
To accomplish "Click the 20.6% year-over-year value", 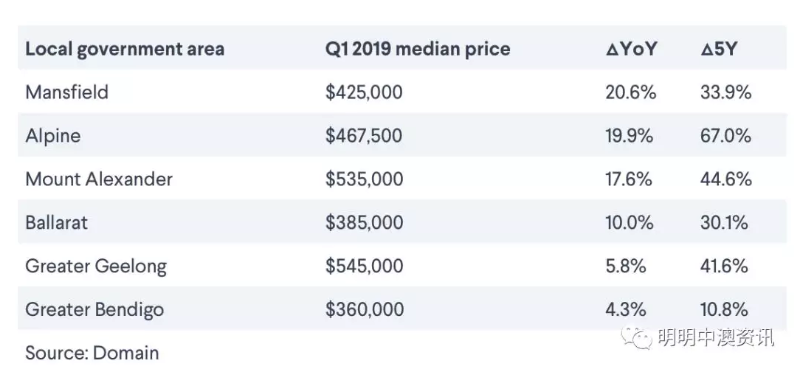I will pos(631,93).
